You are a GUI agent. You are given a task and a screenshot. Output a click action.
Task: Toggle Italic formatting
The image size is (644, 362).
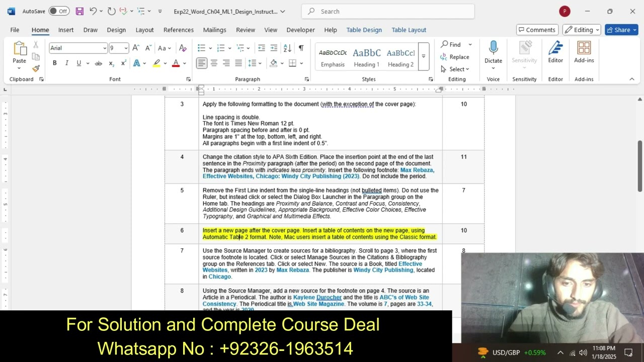(x=66, y=63)
